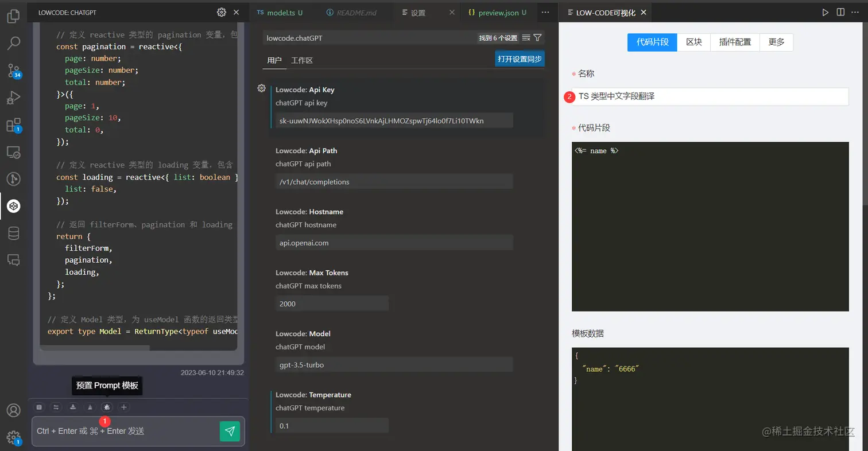This screenshot has width=868, height=451.
Task: Select the 区块 segment option
Action: coord(694,42)
